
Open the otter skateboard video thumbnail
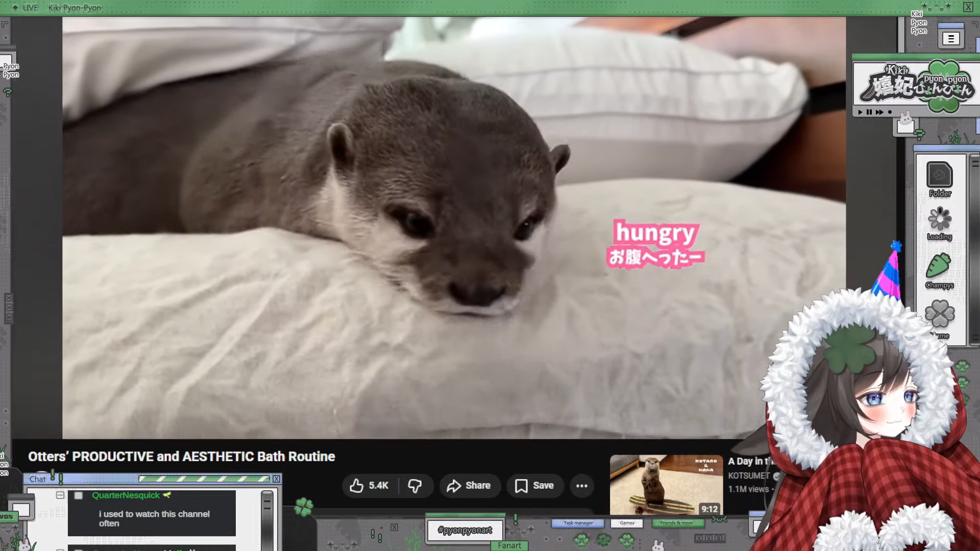(666, 485)
